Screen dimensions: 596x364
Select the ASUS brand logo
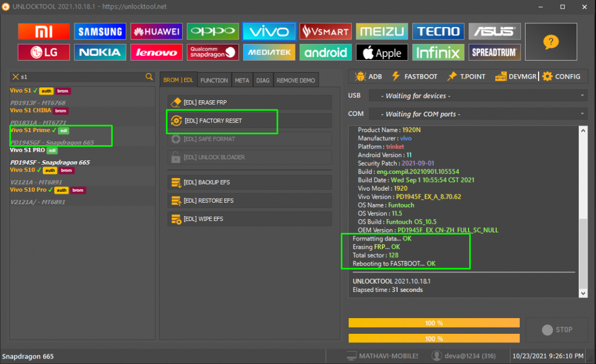(494, 31)
